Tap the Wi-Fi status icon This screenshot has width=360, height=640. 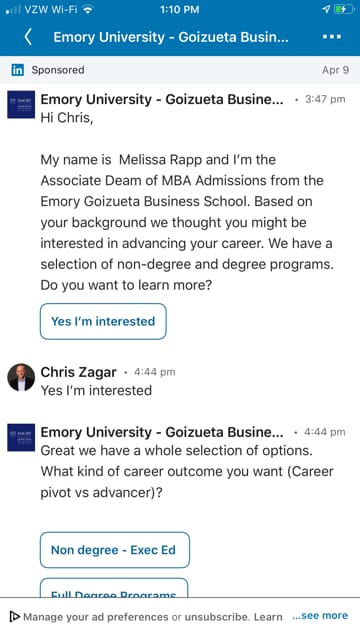[x=87, y=10]
